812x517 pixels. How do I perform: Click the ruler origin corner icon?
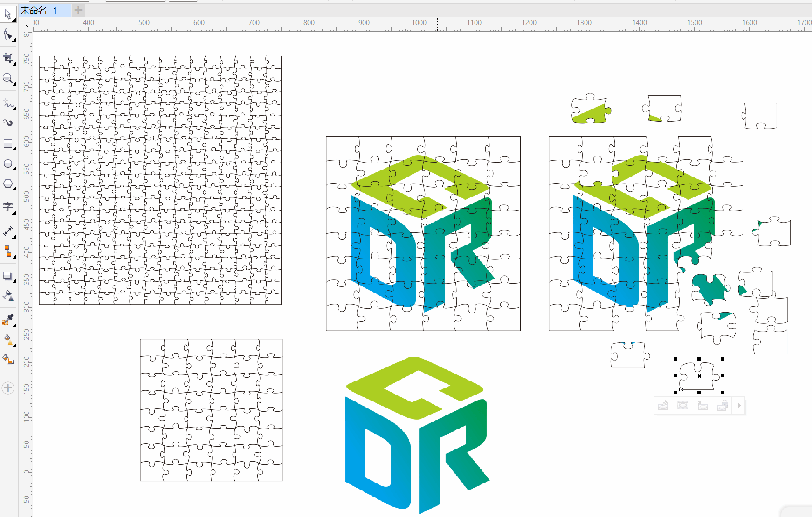tap(26, 25)
